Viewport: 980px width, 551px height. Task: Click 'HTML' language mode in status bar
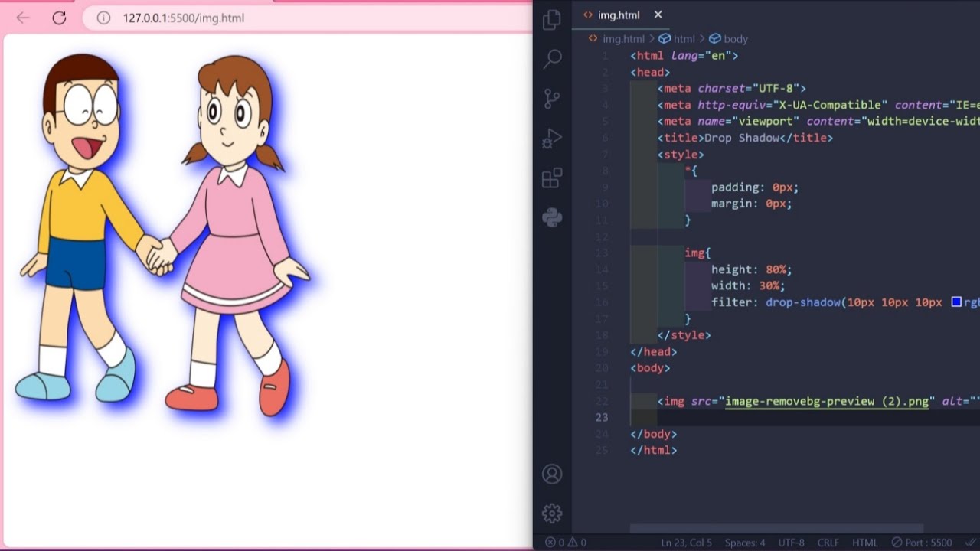tap(864, 543)
